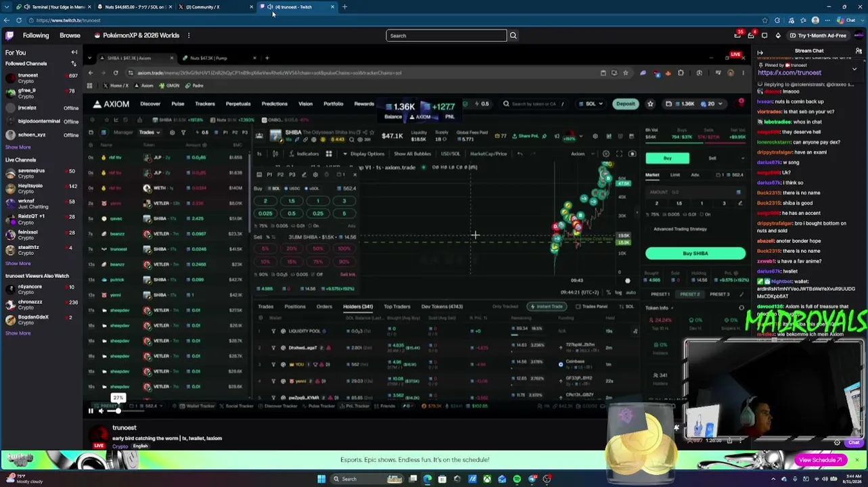Open biglodoonterminal in the sidebar
The width and height of the screenshot is (868, 487).
[41, 121]
